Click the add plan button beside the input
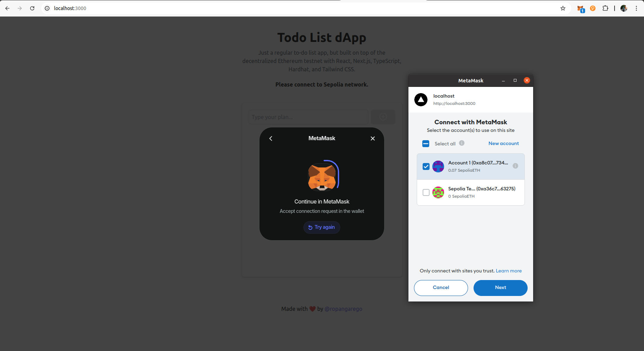This screenshot has width=644, height=351. click(383, 117)
